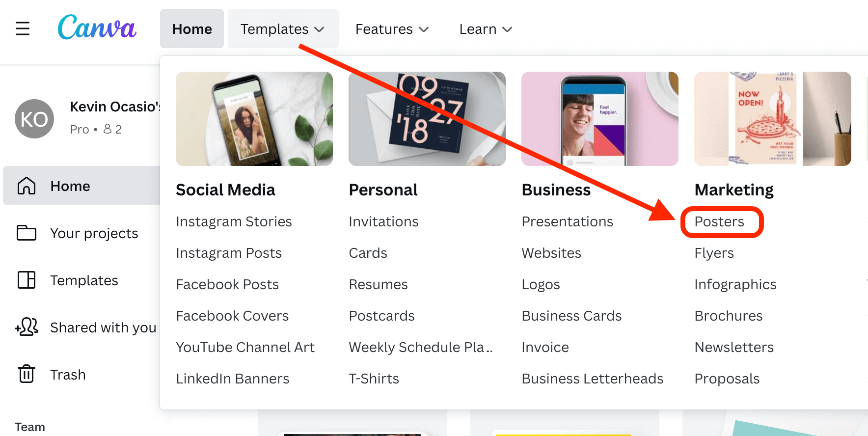
Task: Click the Your projects folder icon
Action: [x=27, y=233]
